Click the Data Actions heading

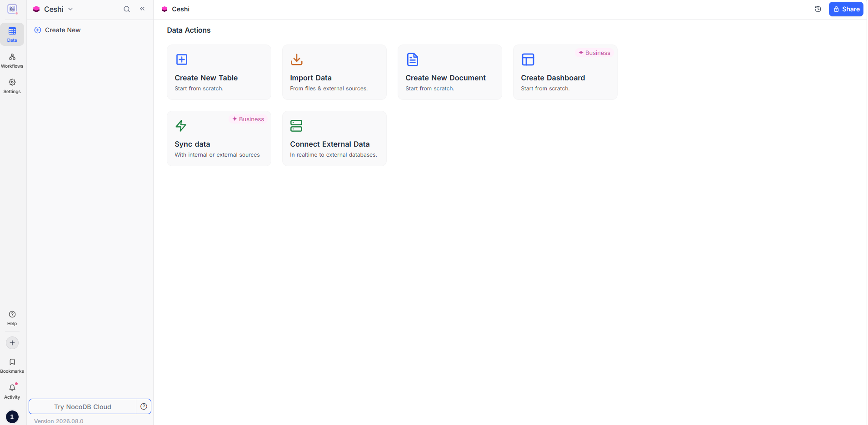(189, 30)
